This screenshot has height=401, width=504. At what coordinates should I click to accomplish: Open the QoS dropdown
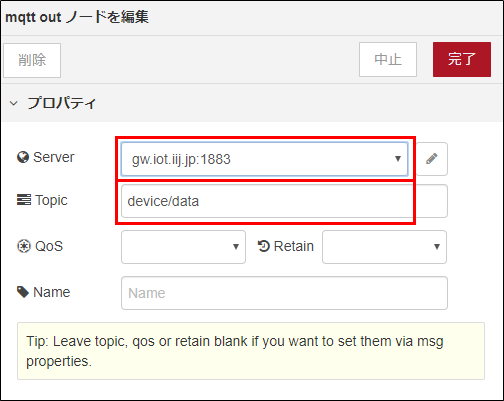(183, 247)
